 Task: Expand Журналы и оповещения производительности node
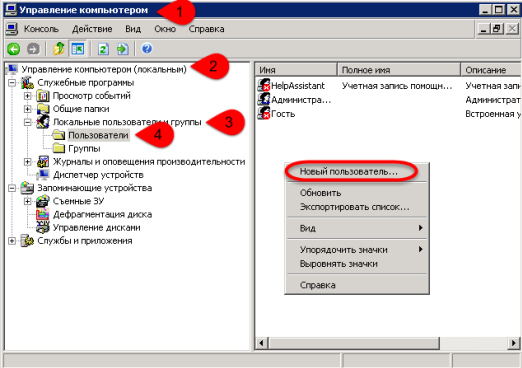pos(28,162)
